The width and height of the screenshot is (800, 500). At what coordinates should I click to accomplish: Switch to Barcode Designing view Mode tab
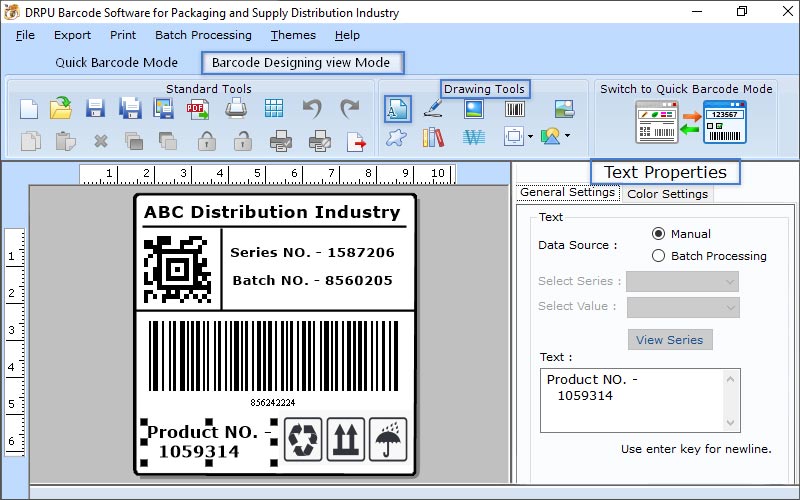(x=303, y=63)
